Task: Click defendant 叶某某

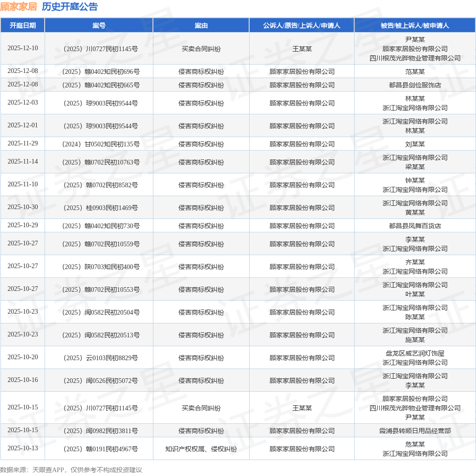Action: tap(415, 294)
